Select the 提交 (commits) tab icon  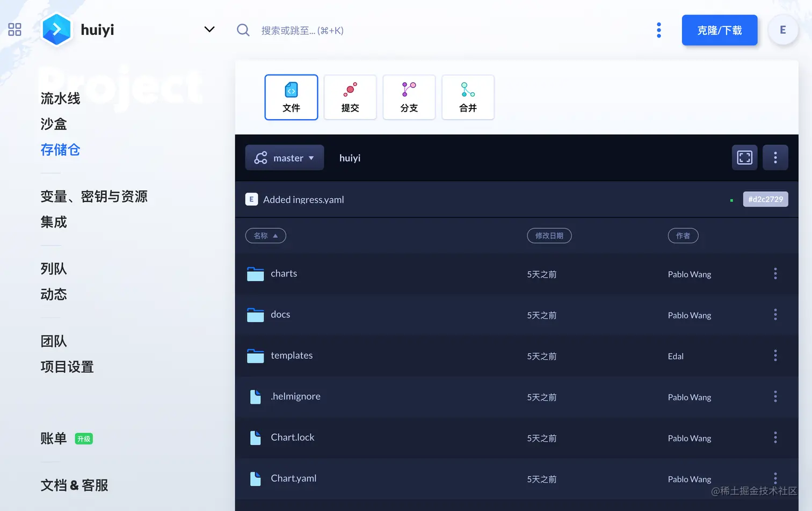coord(350,90)
